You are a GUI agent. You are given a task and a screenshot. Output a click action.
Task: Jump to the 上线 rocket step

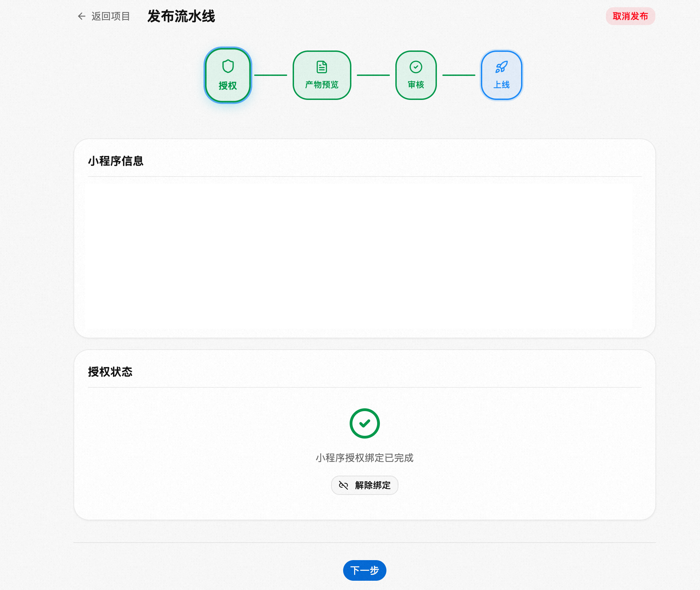(x=501, y=75)
